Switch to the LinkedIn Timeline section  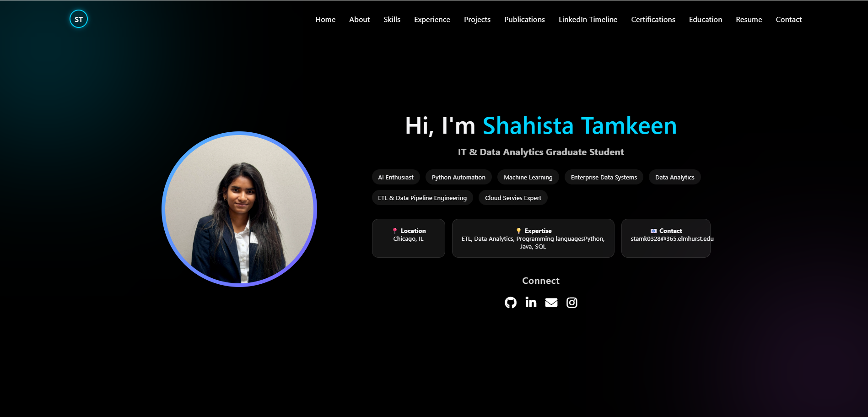click(588, 19)
